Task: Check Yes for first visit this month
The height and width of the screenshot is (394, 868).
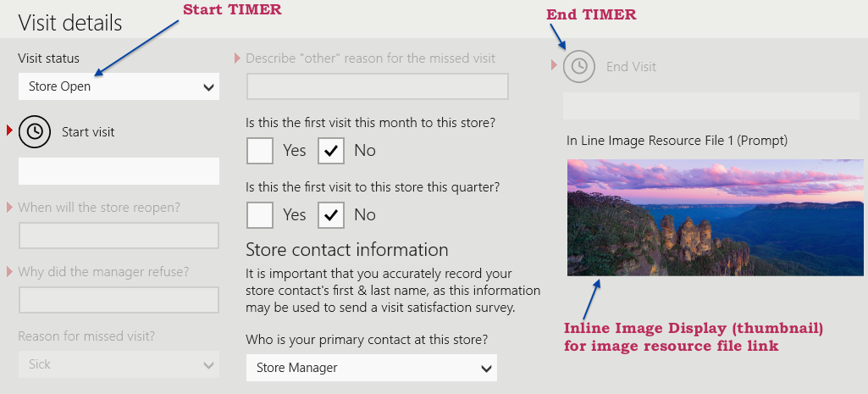Action: tap(260, 150)
